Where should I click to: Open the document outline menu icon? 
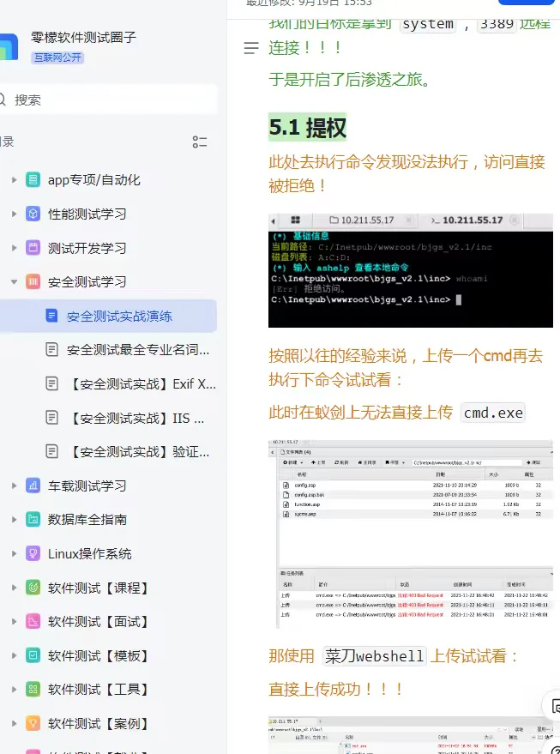(x=251, y=47)
